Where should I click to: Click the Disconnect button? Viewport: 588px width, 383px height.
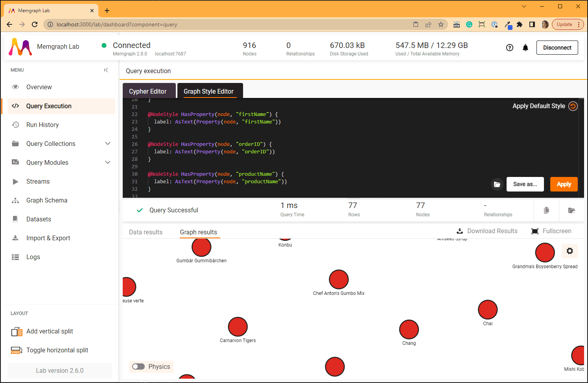[x=557, y=47]
